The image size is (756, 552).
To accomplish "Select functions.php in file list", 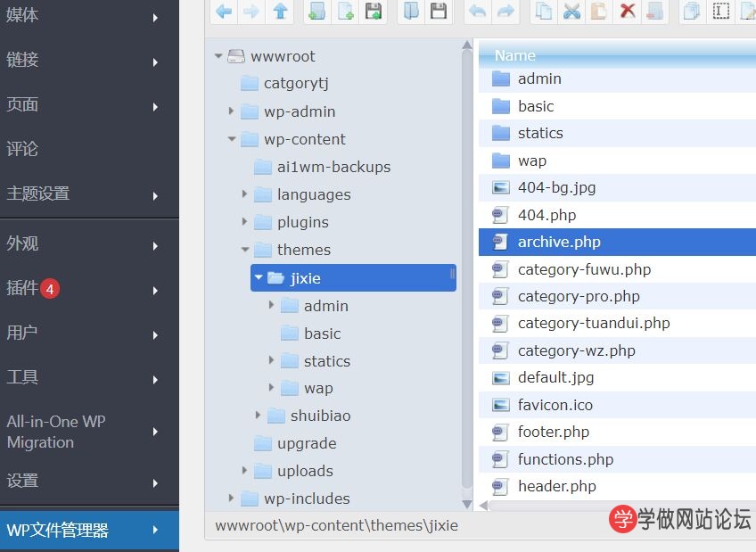I will coord(565,459).
